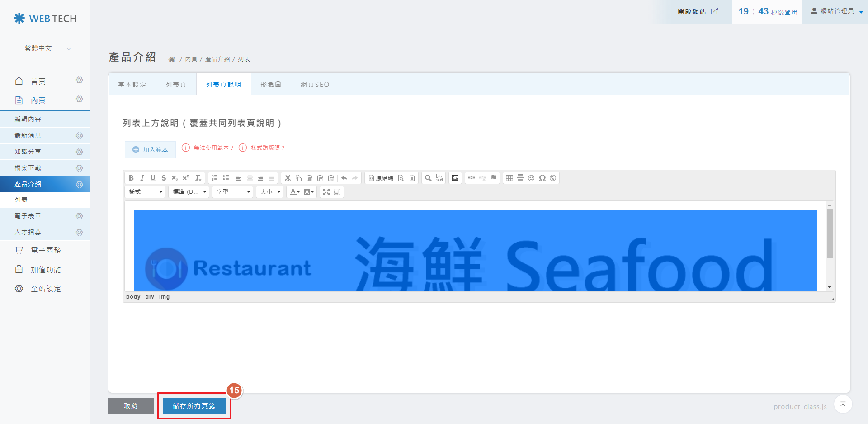
Task: Insert a smiley emoticon
Action: [531, 178]
